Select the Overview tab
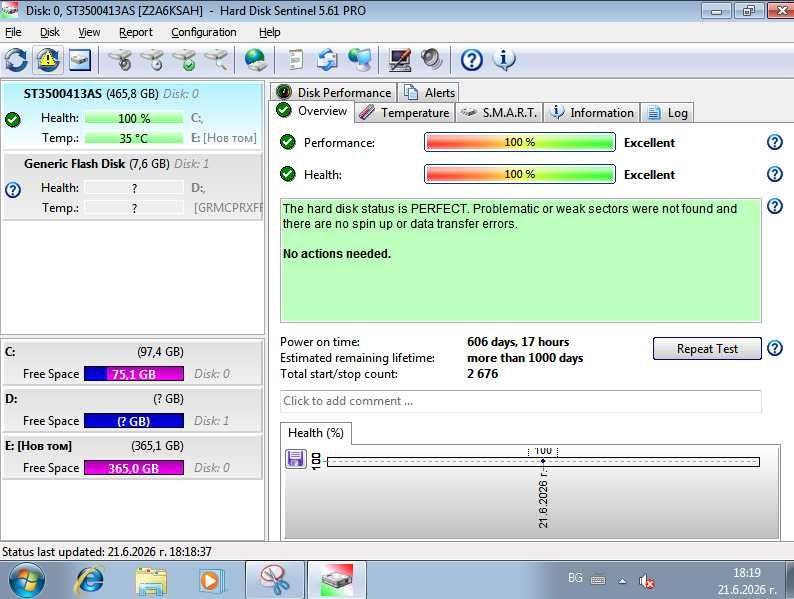794x599 pixels. coord(312,111)
